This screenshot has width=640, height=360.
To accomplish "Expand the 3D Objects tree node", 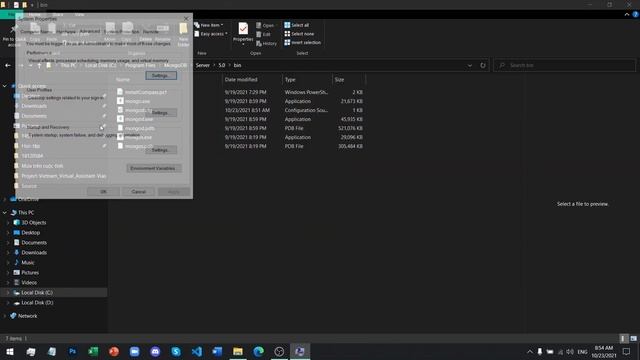I will click(x=8, y=223).
